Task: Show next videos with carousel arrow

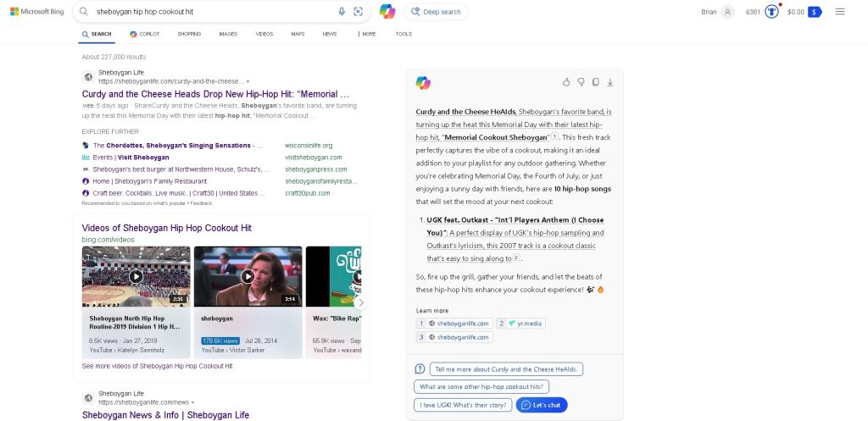Action: (360, 302)
